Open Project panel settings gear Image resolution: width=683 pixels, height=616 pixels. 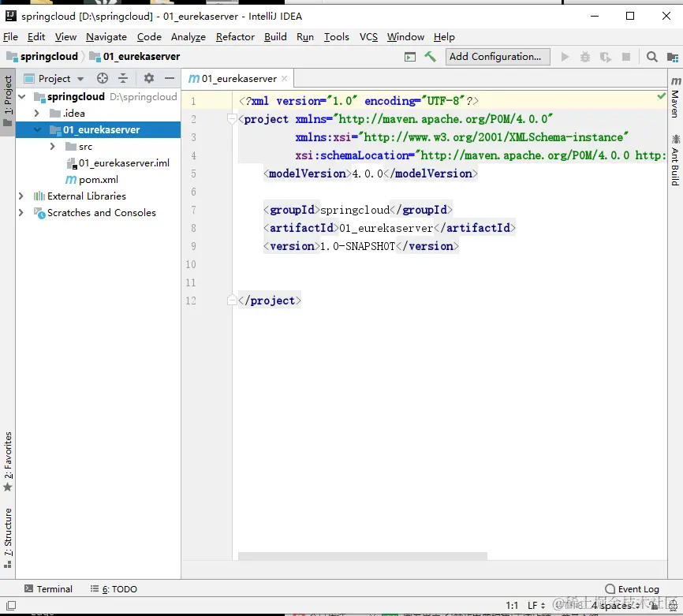click(x=149, y=78)
